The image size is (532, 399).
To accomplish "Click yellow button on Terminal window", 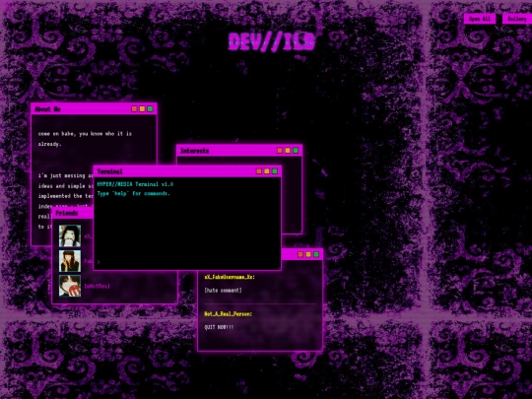I will [267, 171].
